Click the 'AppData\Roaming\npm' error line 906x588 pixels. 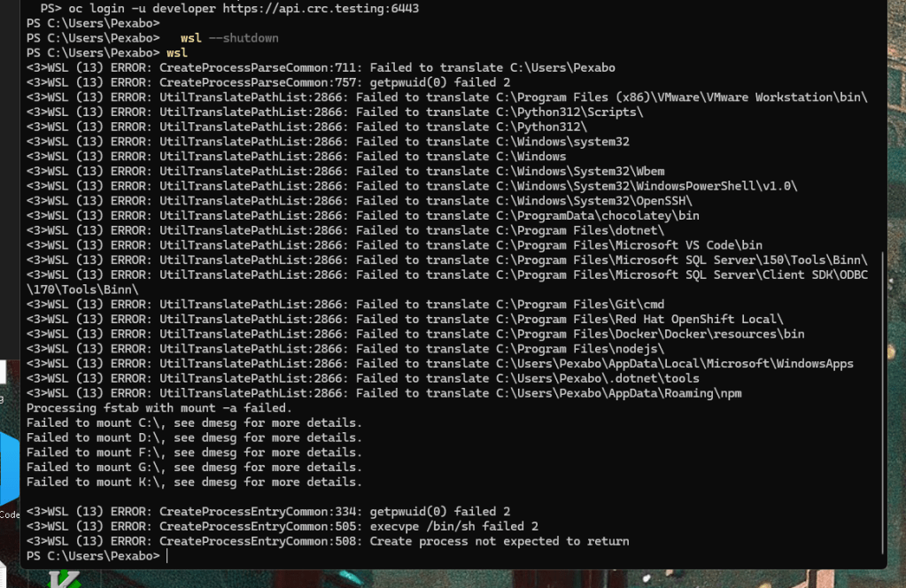click(x=383, y=393)
